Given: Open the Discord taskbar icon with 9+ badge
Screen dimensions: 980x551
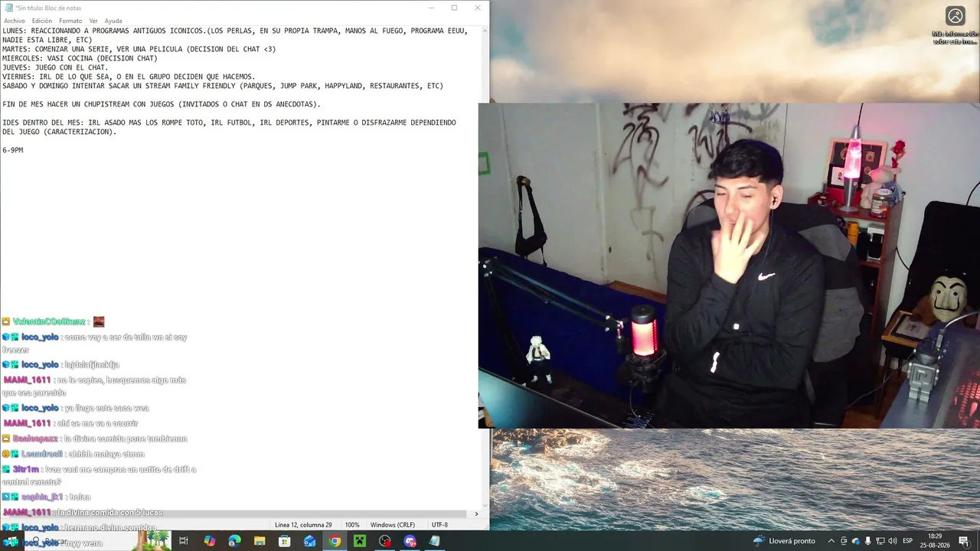Looking at the screenshot, I should point(410,541).
